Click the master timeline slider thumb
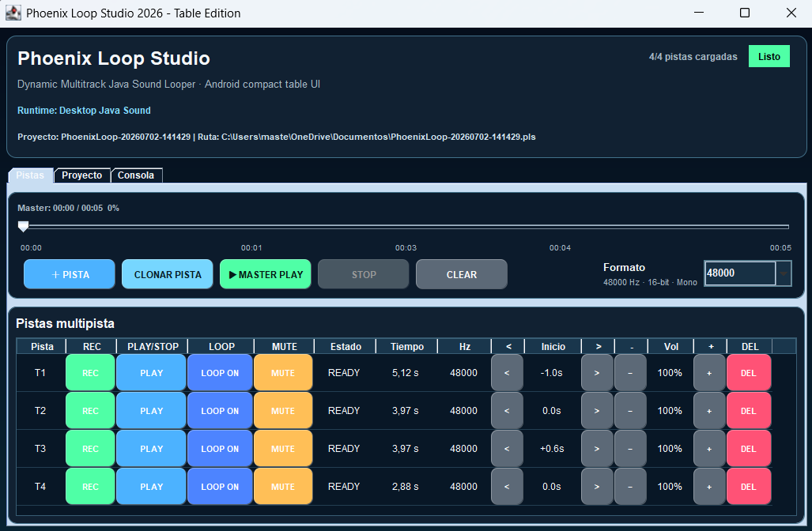812x531 pixels. click(23, 226)
